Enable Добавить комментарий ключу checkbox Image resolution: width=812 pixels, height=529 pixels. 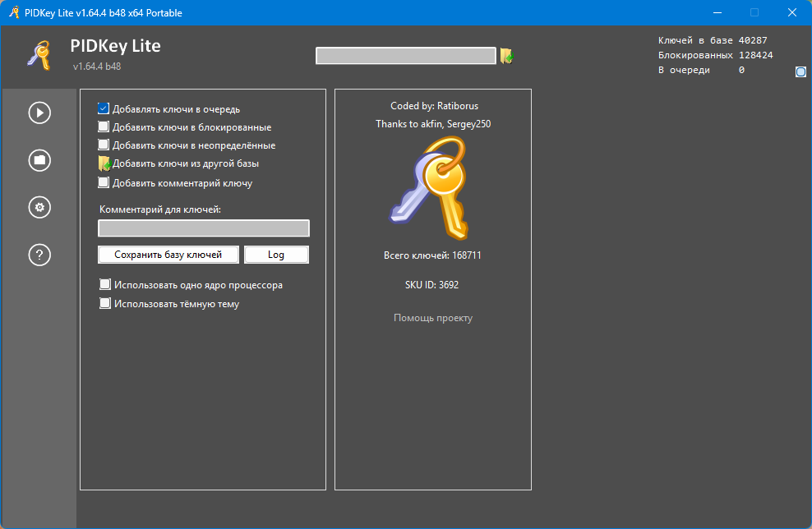[x=103, y=182]
